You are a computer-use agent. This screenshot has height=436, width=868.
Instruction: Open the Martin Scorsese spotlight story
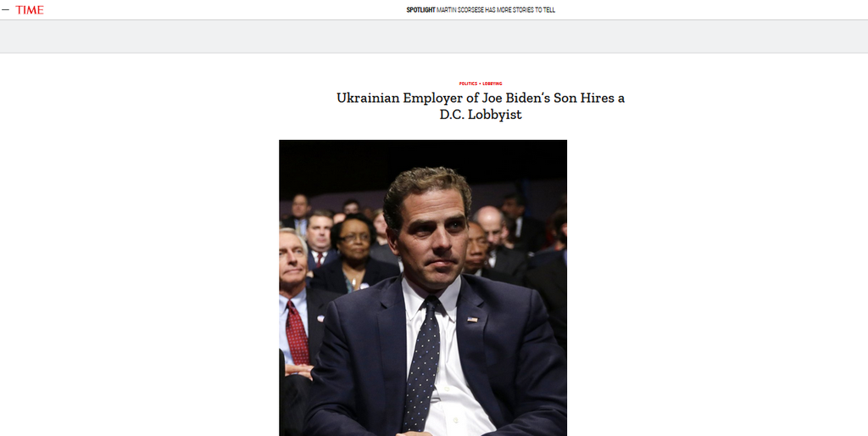495,10
